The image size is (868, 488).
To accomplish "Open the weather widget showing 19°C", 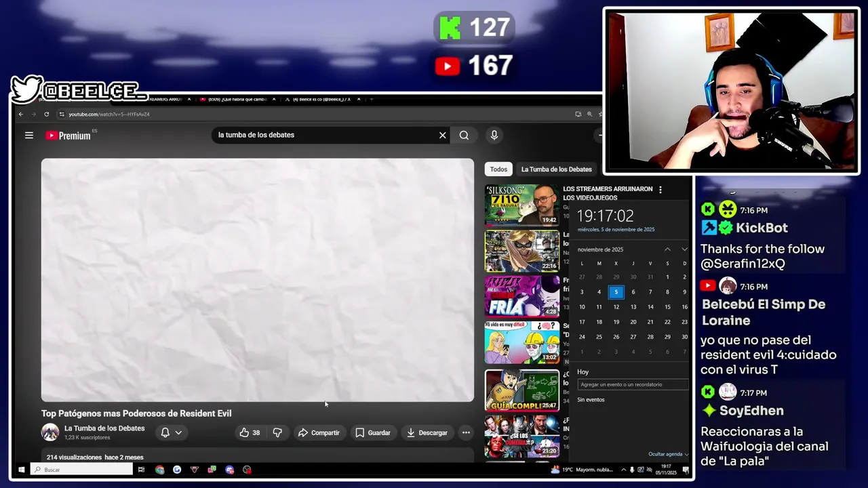I will 582,470.
